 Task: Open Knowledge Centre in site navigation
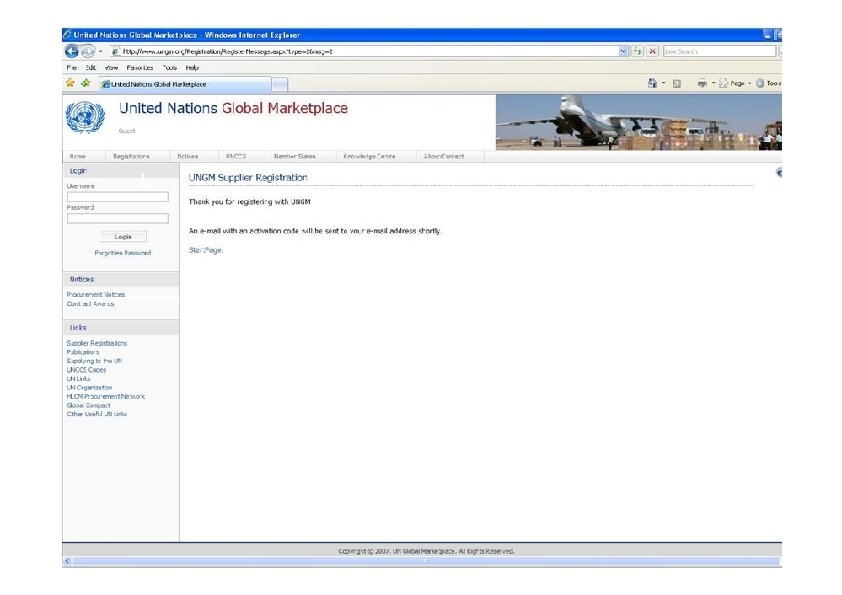point(369,156)
